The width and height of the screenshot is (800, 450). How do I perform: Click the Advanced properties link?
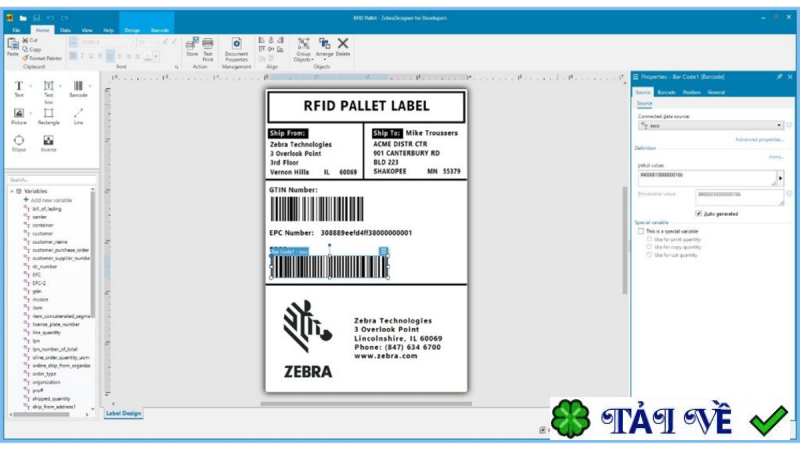tap(759, 139)
